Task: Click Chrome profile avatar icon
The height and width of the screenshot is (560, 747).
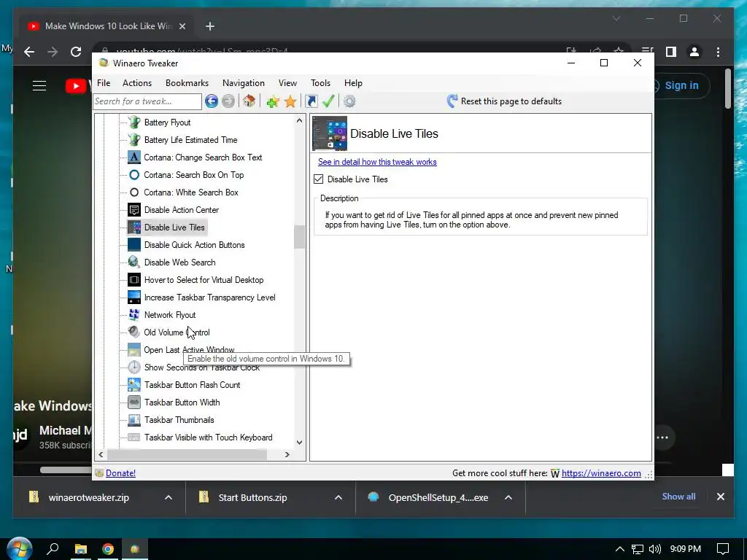Action: coord(694,52)
